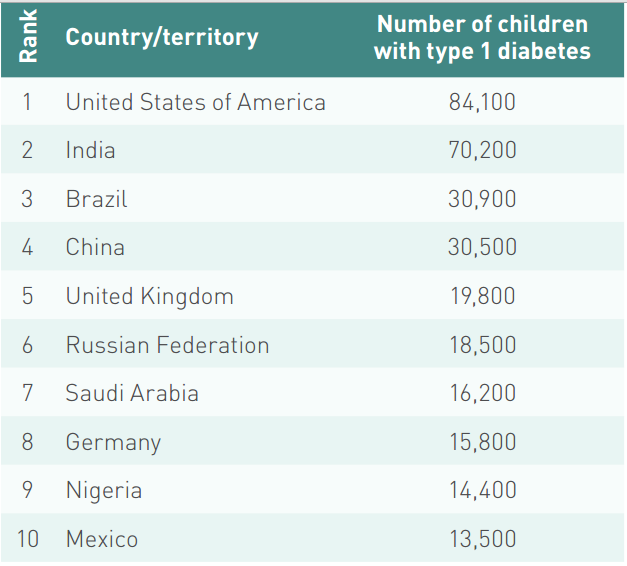Click the value 84,100

tap(482, 102)
